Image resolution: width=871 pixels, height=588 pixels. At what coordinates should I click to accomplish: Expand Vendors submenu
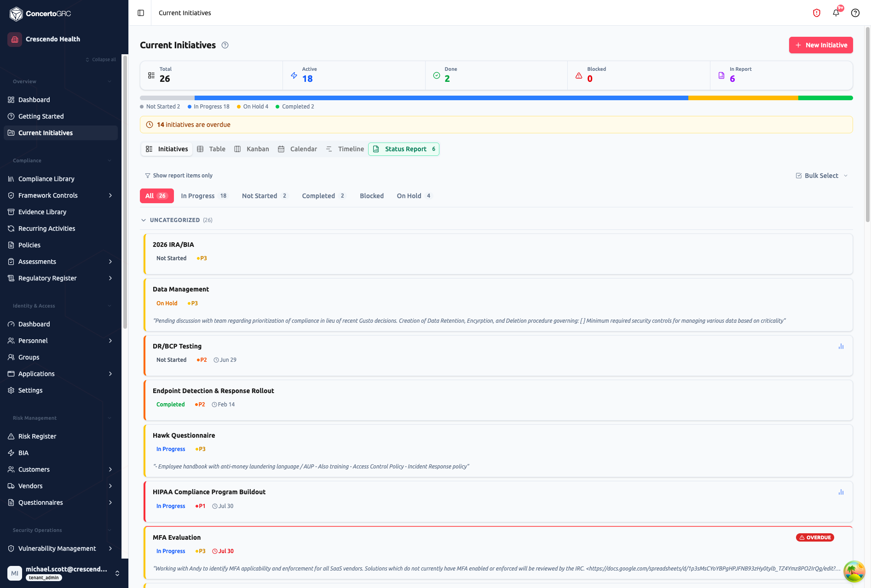[110, 486]
